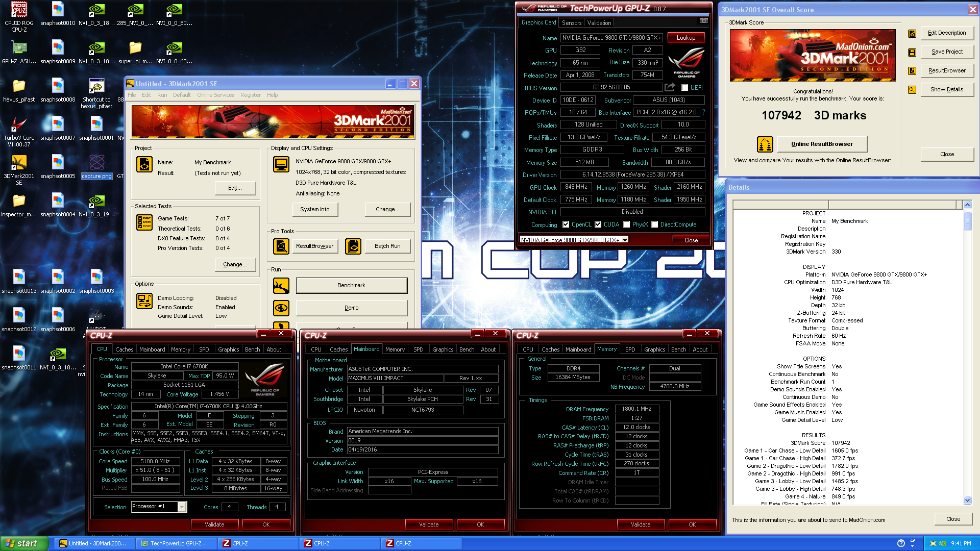Open the Help menu in 3DMark2001
The width and height of the screenshot is (980, 551).
[x=273, y=95]
